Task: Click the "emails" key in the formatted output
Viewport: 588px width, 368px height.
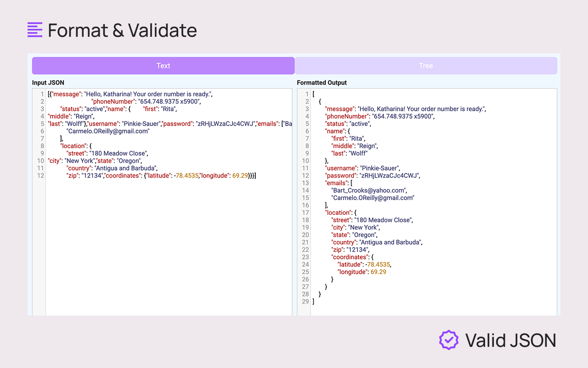Action: [x=336, y=183]
